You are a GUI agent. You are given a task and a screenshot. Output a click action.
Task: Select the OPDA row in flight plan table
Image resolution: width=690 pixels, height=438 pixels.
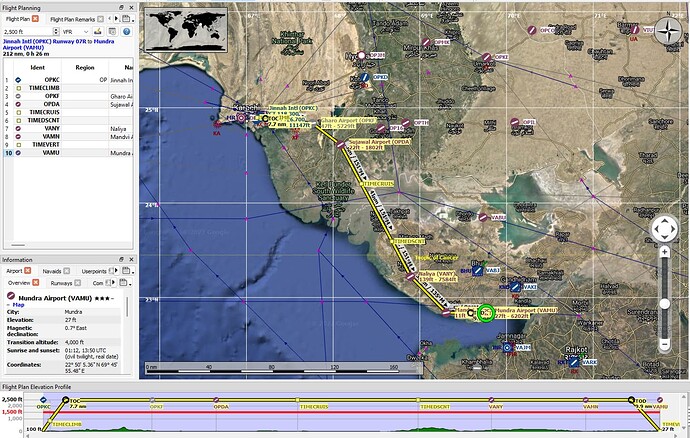click(x=68, y=104)
